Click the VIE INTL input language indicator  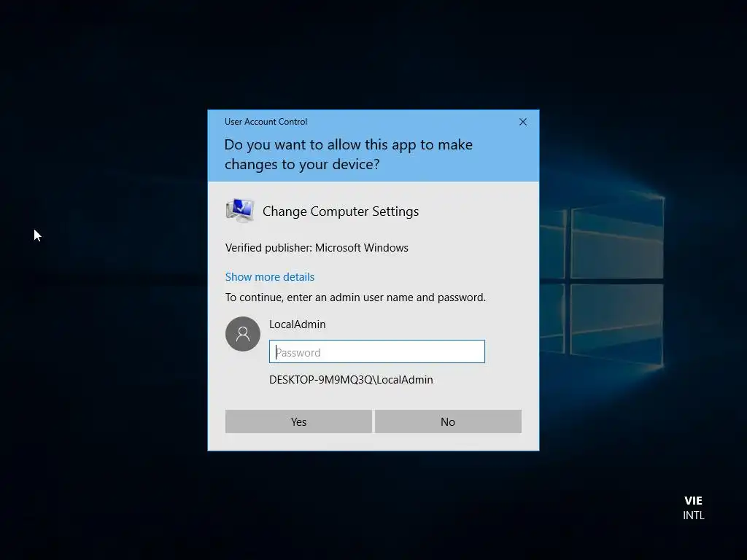693,507
